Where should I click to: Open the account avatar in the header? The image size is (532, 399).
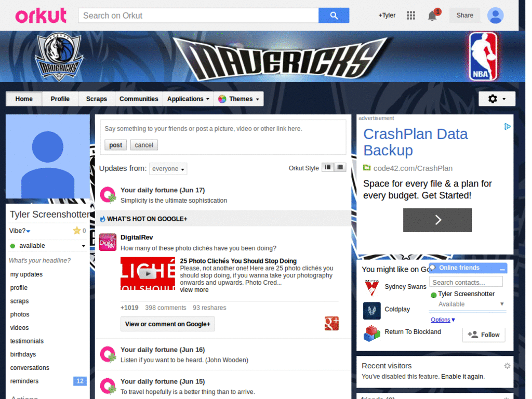495,16
